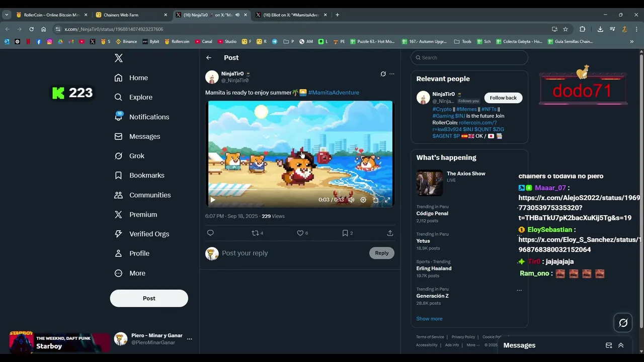This screenshot has height=362, width=644.
Task: Click the back arrow next to the Post heading
Action: [209, 58]
